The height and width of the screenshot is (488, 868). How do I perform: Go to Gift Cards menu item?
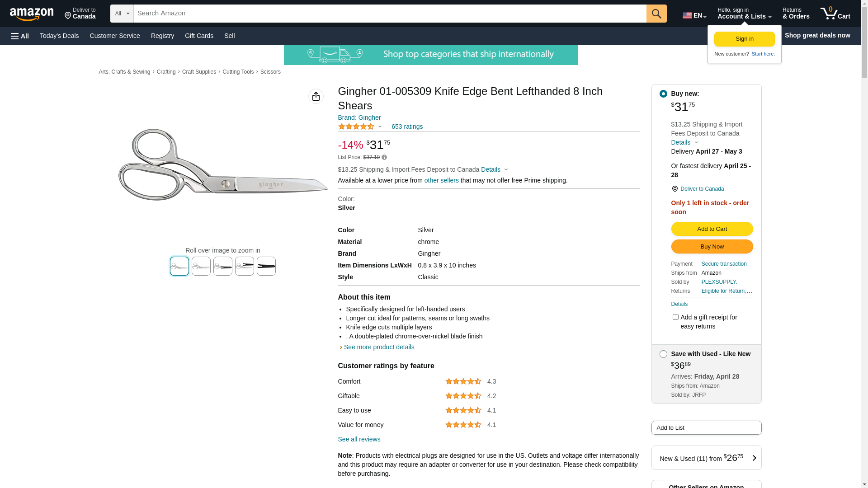point(199,36)
